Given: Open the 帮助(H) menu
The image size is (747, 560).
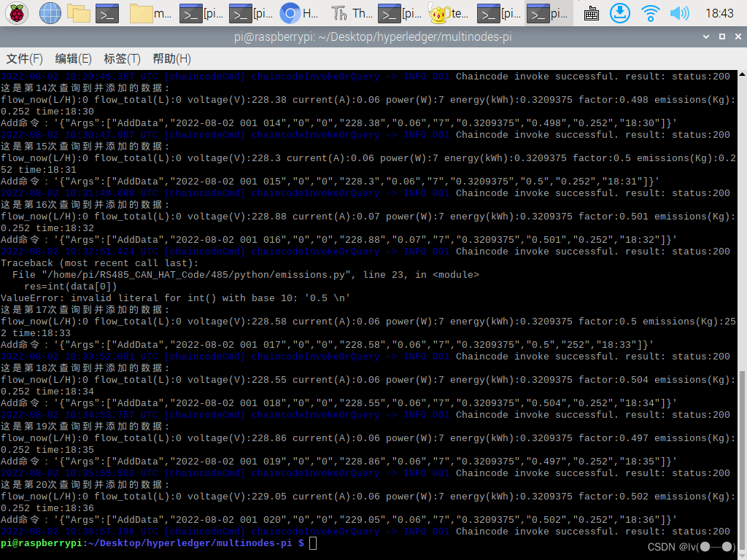Looking at the screenshot, I should coord(171,58).
